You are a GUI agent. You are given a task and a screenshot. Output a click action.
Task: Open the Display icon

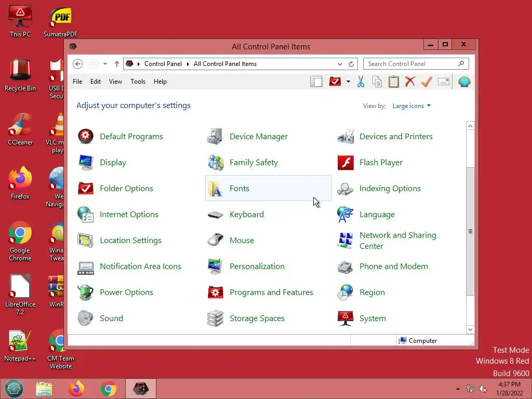click(86, 163)
